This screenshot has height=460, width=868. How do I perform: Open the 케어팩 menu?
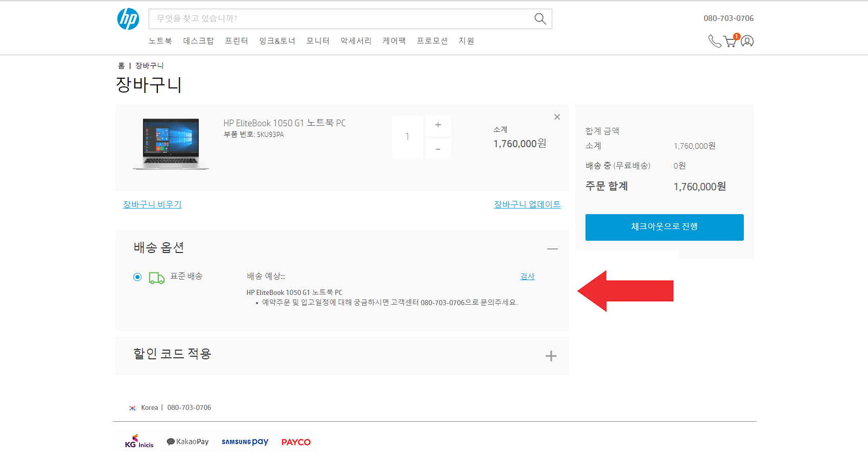pos(394,41)
